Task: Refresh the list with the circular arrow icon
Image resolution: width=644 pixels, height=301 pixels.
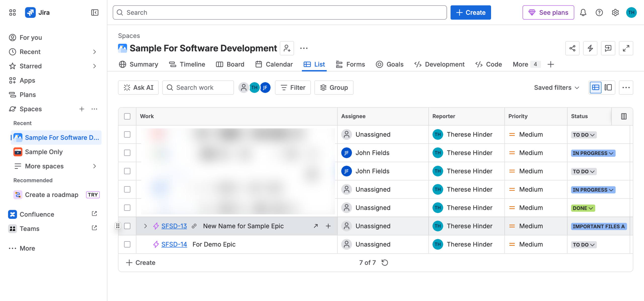Action: 385,263
